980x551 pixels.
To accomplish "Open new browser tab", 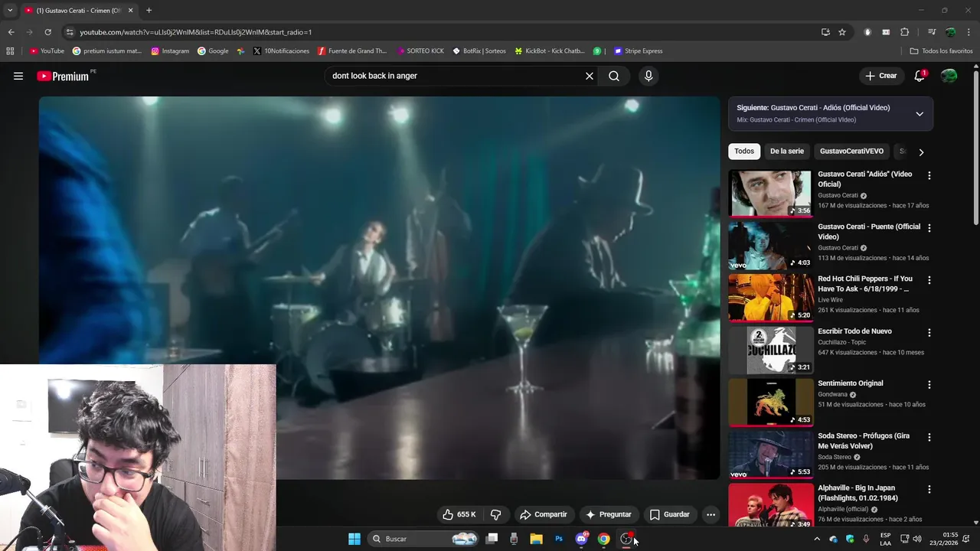I will pos(149,11).
